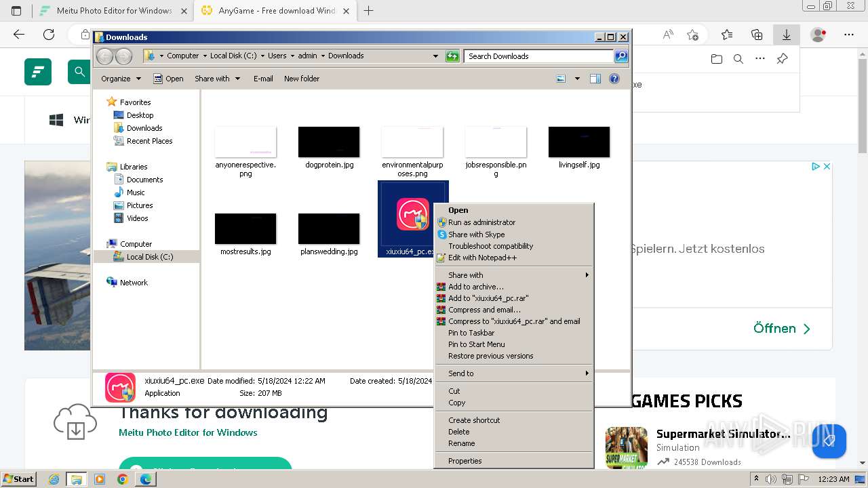Click the Open toolbar button

click(x=168, y=79)
